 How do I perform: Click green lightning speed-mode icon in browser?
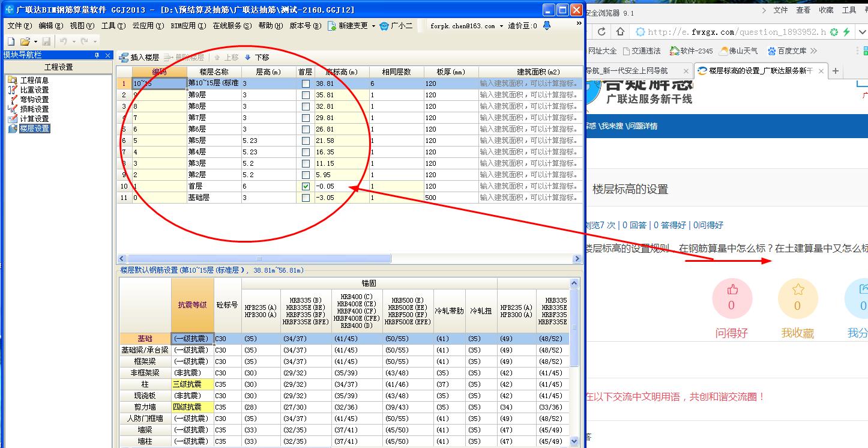[846, 32]
